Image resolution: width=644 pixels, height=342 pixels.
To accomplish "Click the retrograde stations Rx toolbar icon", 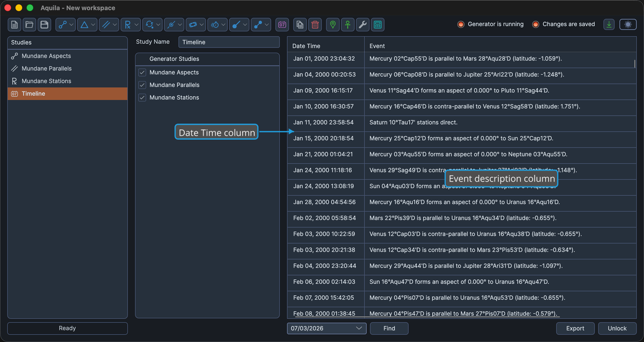I will pyautogui.click(x=127, y=25).
